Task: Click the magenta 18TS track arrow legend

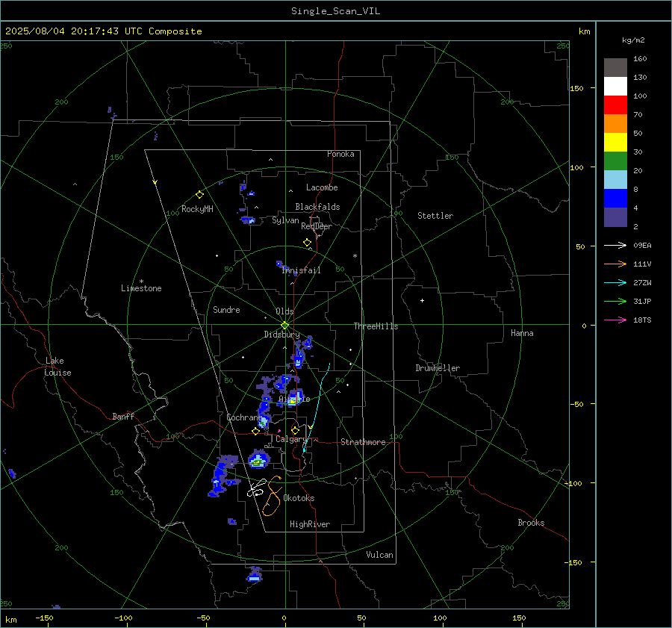Action: point(615,320)
